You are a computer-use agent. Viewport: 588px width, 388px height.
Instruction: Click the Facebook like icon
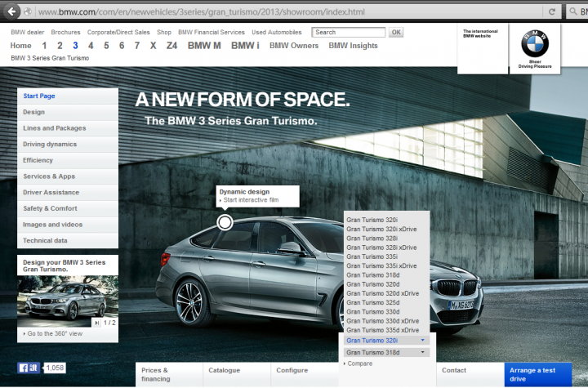pos(28,368)
